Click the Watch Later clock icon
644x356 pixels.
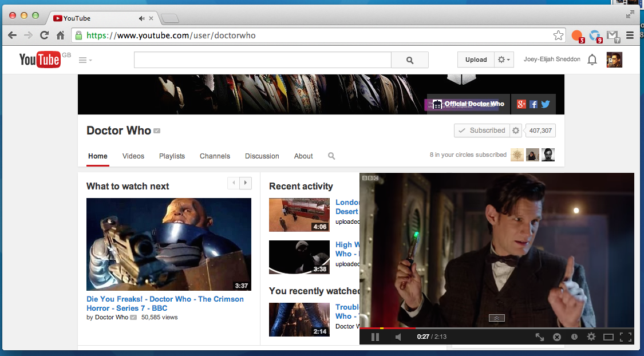[x=574, y=337]
